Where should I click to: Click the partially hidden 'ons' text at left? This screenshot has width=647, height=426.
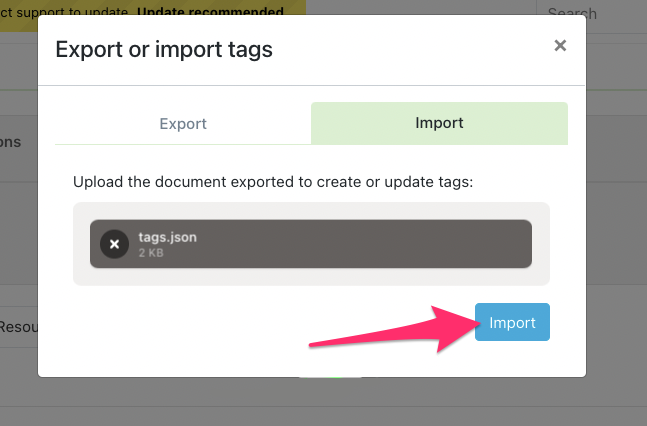point(12,143)
